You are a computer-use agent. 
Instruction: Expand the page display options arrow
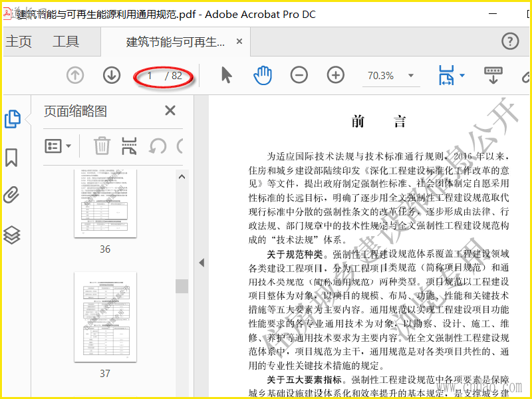coord(462,75)
